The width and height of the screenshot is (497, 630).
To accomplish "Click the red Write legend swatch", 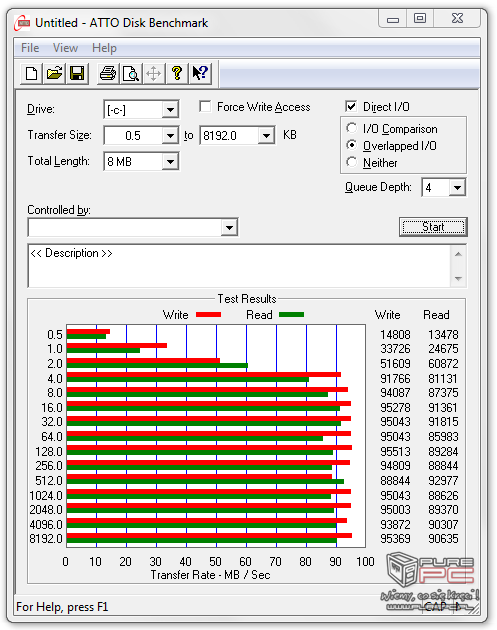I will [209, 315].
